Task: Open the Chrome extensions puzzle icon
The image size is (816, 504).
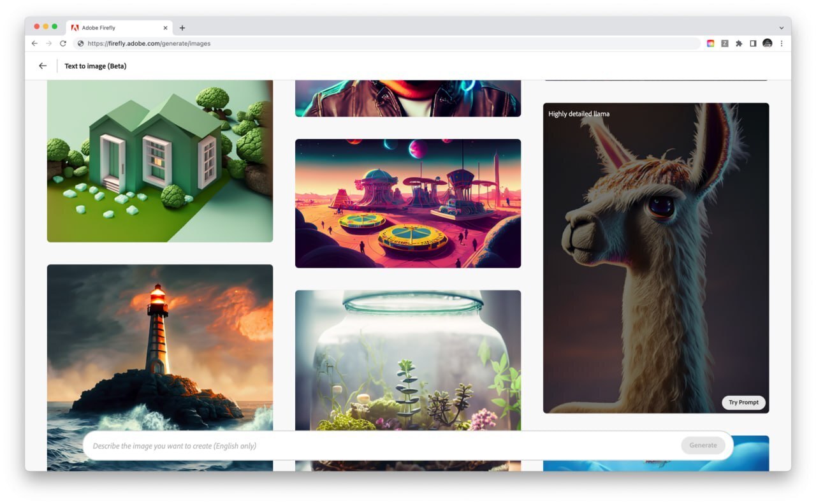Action: 739,43
